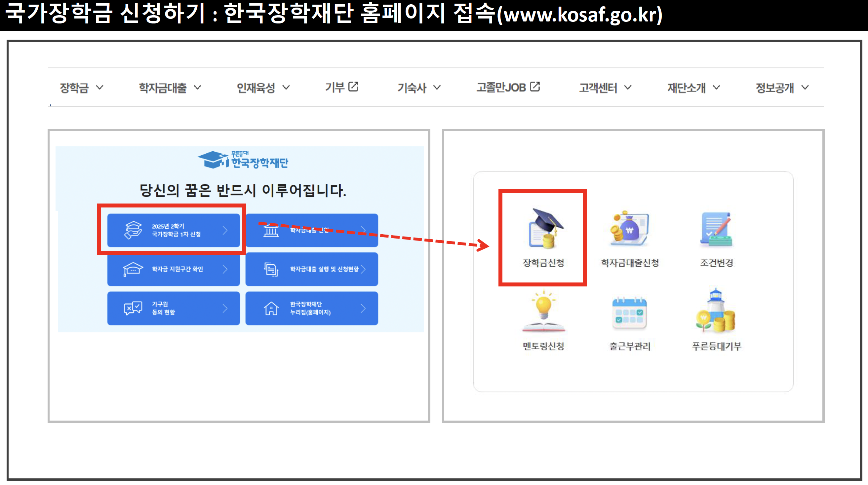Click the 푸른등대기부 label
The image size is (868, 485).
716,346
